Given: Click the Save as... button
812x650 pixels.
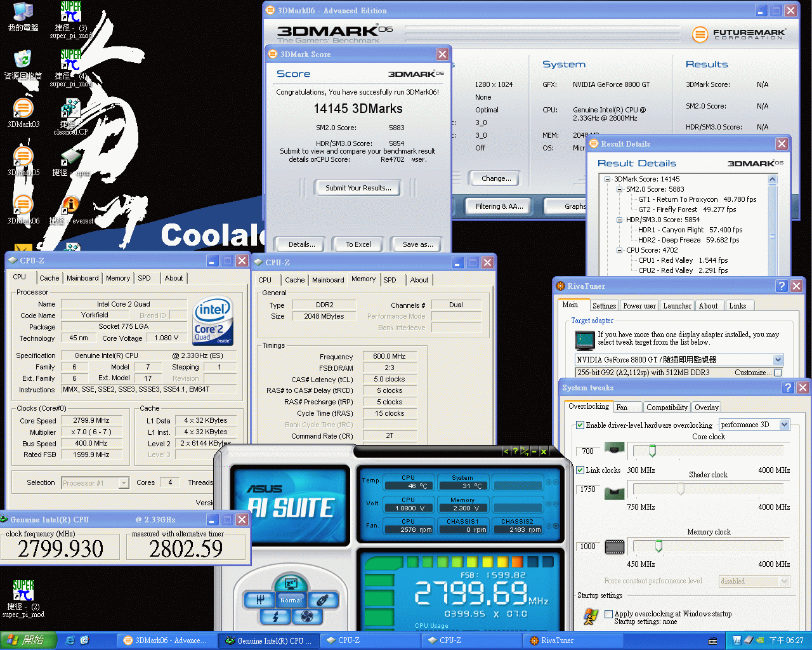Looking at the screenshot, I should 418,244.
